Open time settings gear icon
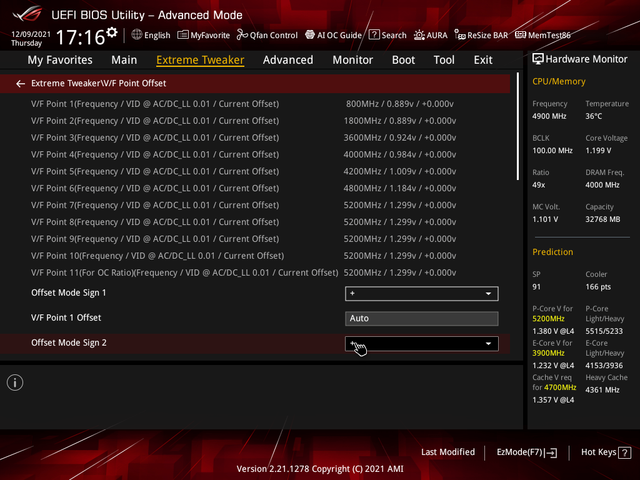The width and height of the screenshot is (640, 480). pyautogui.click(x=111, y=32)
